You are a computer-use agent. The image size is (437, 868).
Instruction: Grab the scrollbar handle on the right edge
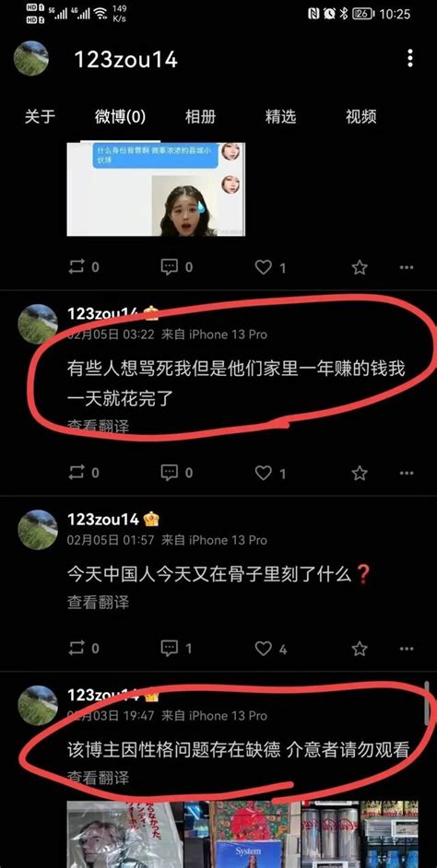tap(427, 703)
